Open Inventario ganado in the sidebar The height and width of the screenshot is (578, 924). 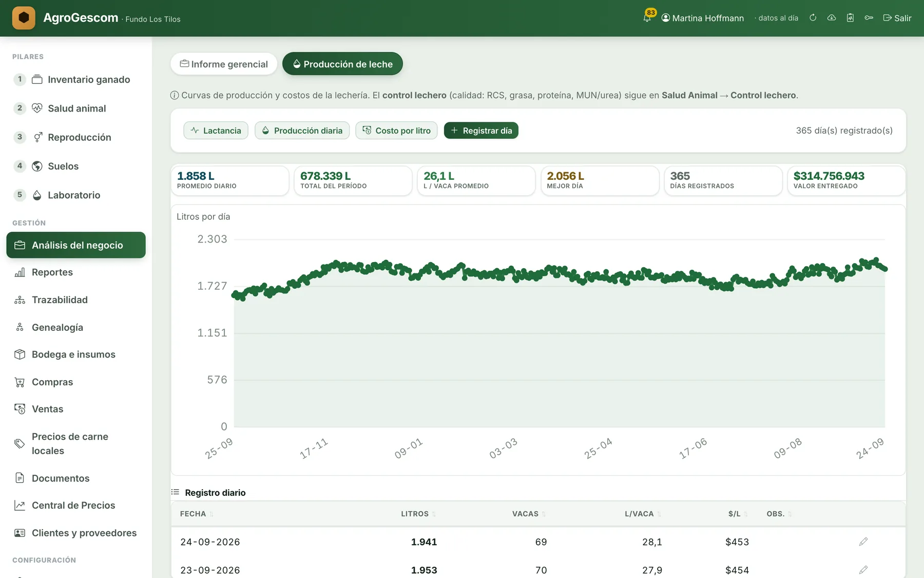click(76, 79)
